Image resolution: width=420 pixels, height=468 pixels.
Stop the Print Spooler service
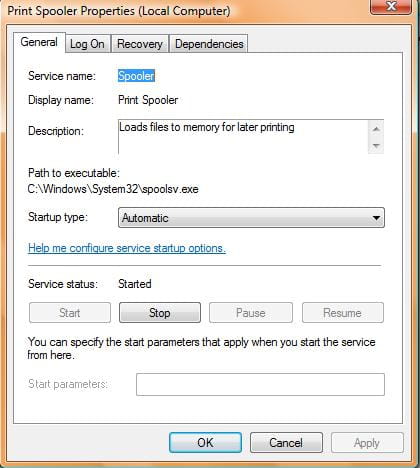tap(160, 313)
